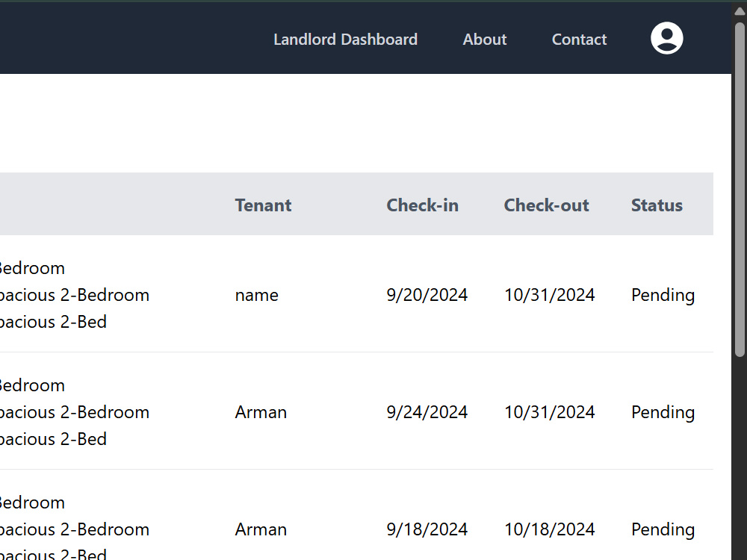
Task: Click the scrollbar up arrow
Action: pos(740,10)
